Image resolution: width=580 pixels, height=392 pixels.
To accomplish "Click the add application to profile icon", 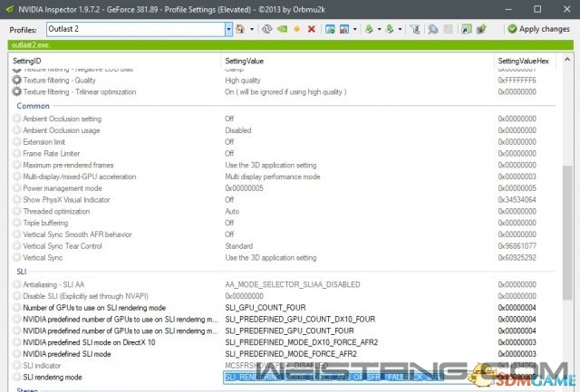I will 330,29.
